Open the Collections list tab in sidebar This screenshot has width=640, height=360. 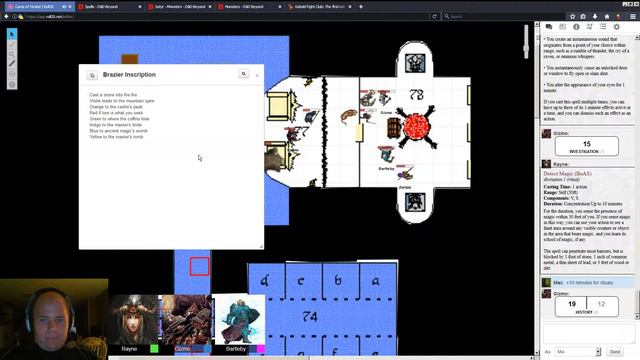tap(603, 27)
